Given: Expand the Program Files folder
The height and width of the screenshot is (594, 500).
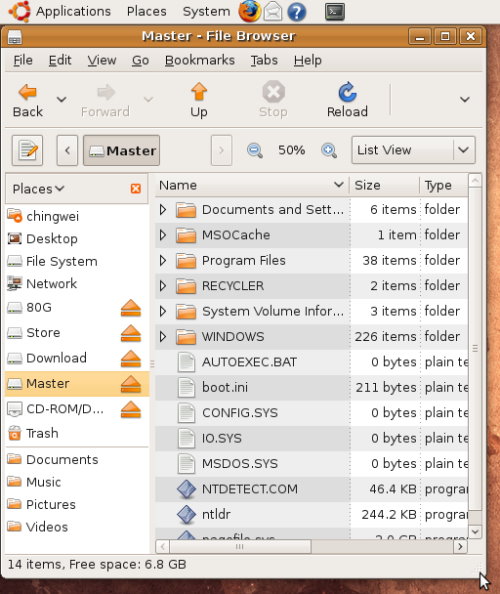Looking at the screenshot, I should [x=162, y=260].
